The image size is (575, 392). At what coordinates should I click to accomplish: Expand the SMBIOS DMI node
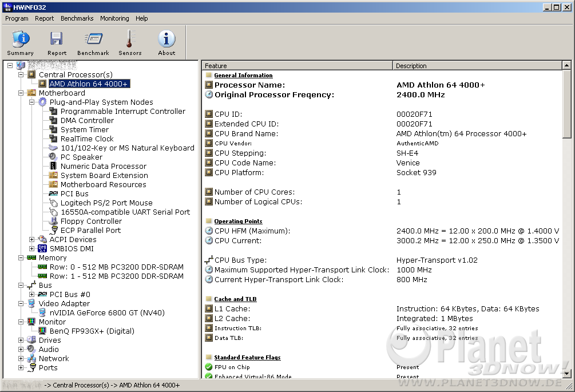[32, 248]
